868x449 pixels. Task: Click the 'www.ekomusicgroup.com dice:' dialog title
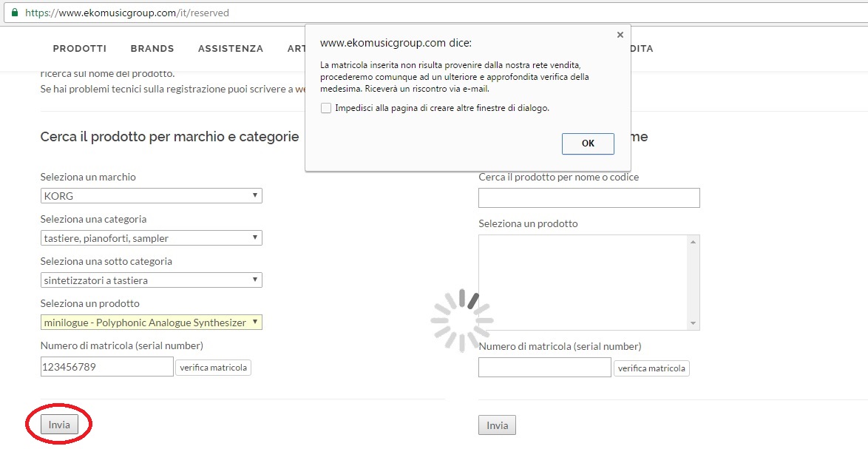[396, 43]
